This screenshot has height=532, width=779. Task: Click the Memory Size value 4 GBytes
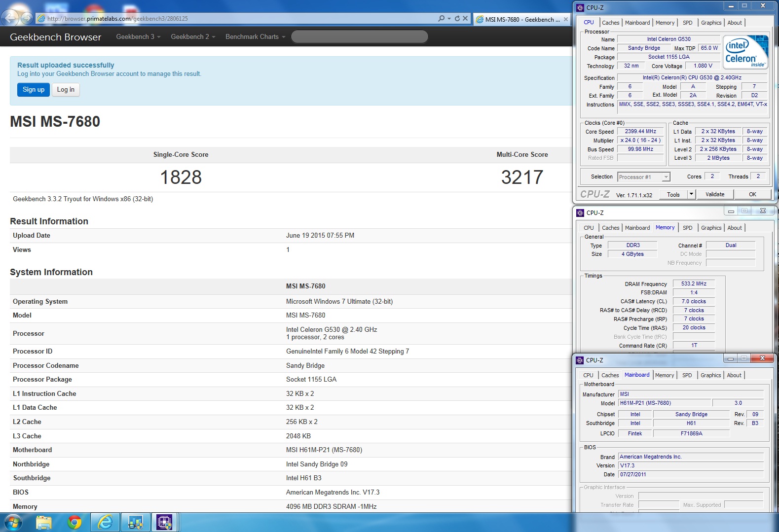(x=632, y=254)
